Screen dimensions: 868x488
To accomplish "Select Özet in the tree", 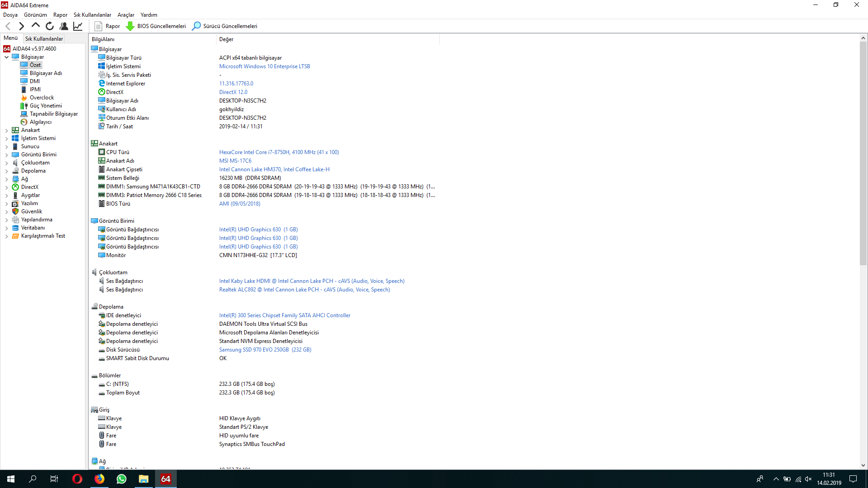I will (35, 65).
